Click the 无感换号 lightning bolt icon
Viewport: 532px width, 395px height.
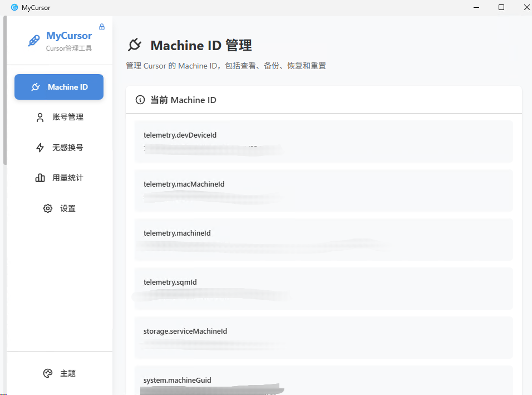click(x=40, y=147)
